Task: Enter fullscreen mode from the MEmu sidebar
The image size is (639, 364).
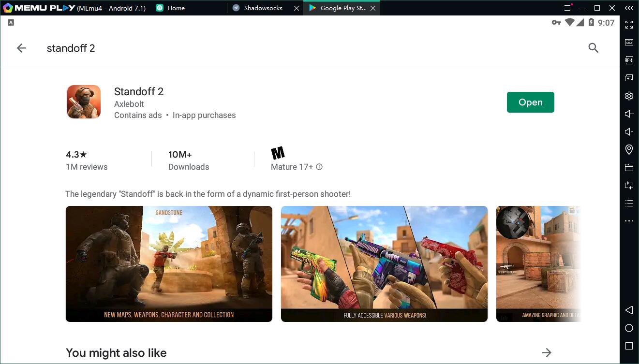Action: (629, 25)
